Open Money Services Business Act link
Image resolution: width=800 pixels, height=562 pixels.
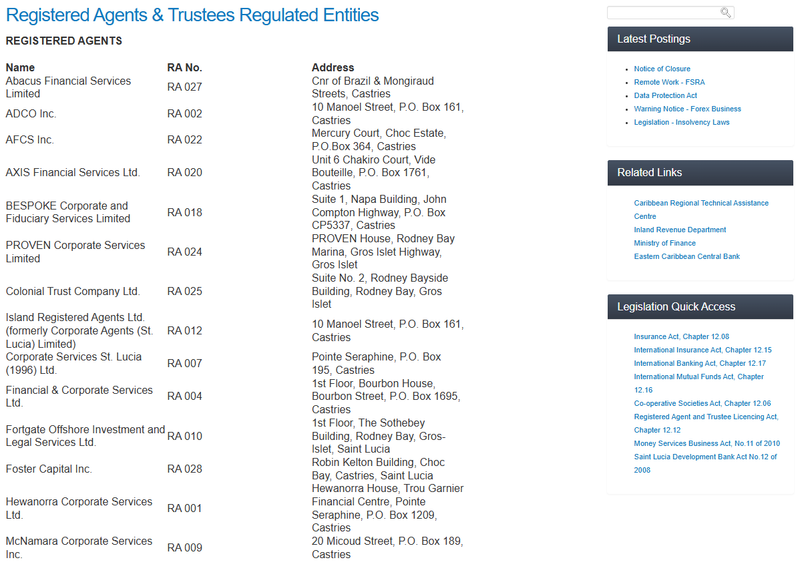pos(707,443)
